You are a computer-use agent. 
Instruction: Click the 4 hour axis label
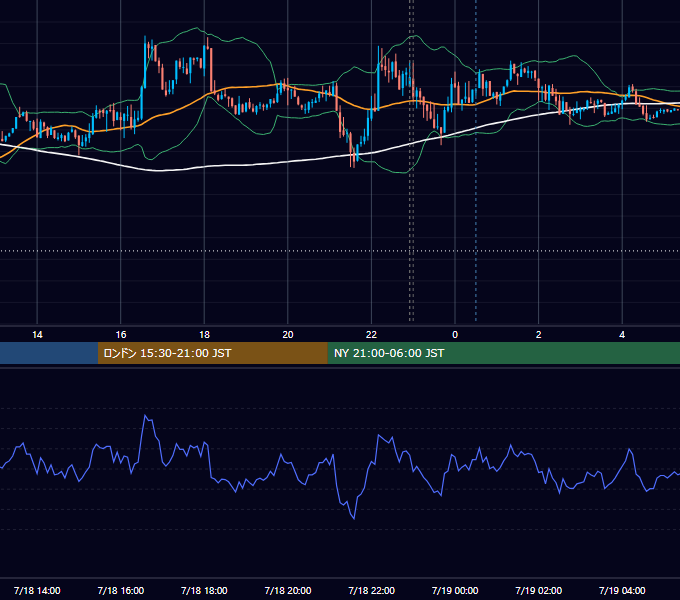click(622, 335)
